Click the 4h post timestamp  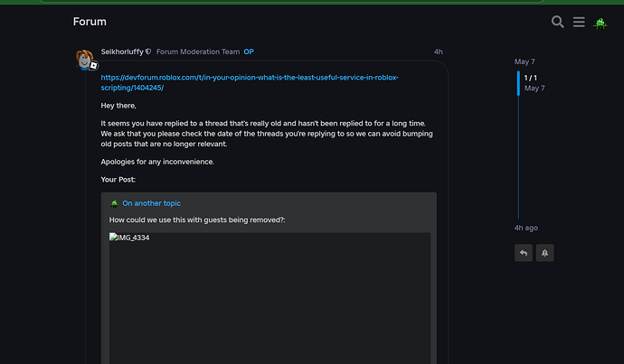[x=438, y=52]
